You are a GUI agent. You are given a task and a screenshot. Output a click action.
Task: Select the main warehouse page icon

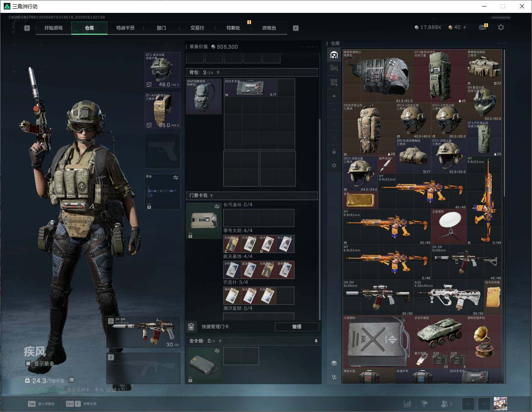coord(334,55)
